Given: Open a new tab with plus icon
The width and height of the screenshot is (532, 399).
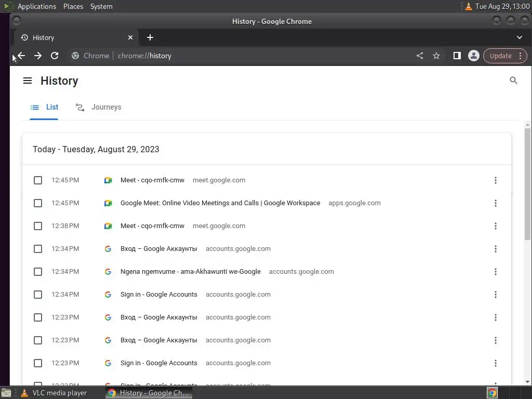Looking at the screenshot, I should [150, 37].
